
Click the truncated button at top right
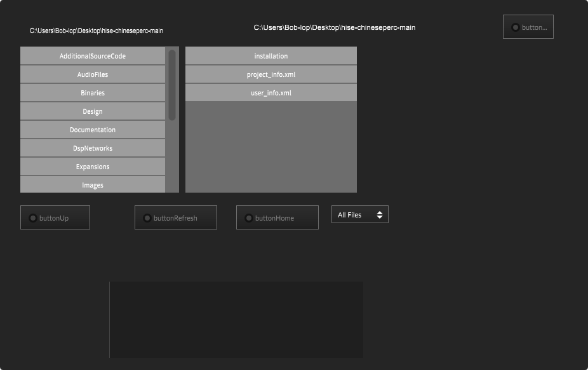pos(528,27)
